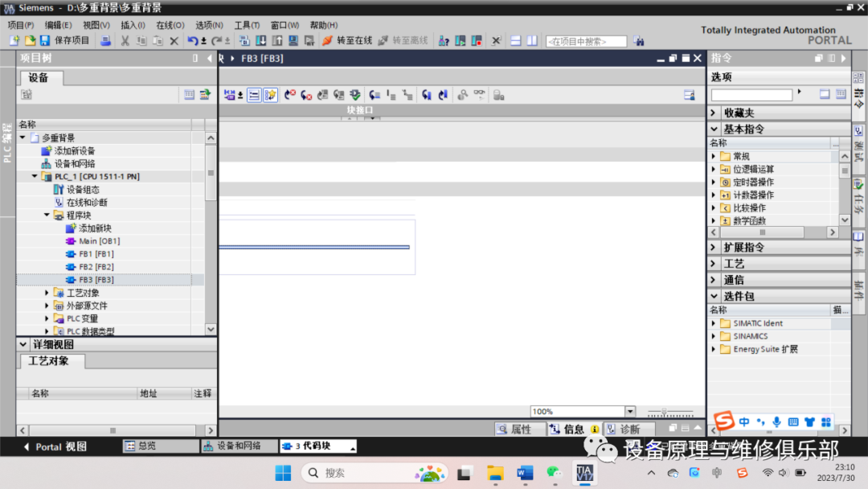The width and height of the screenshot is (868, 489).
Task: Expand the PLC 变量 folder
Action: click(x=47, y=318)
